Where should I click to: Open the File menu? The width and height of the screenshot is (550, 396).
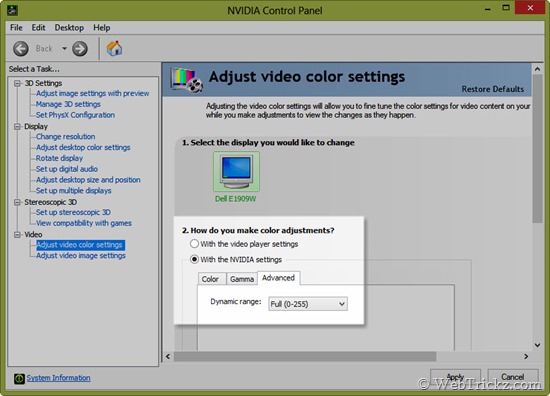coord(16,27)
